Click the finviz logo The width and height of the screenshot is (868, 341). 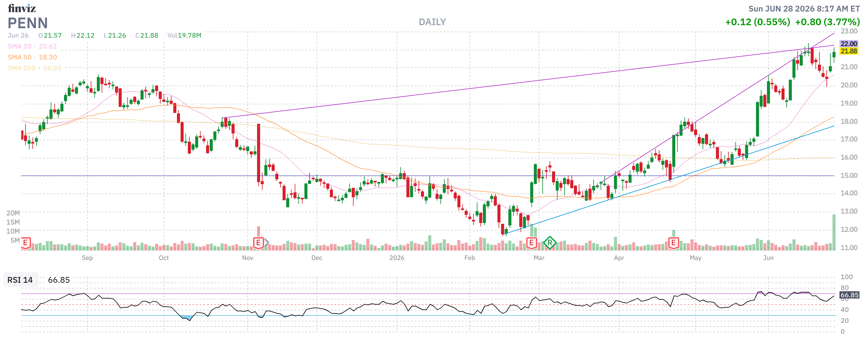(x=22, y=8)
